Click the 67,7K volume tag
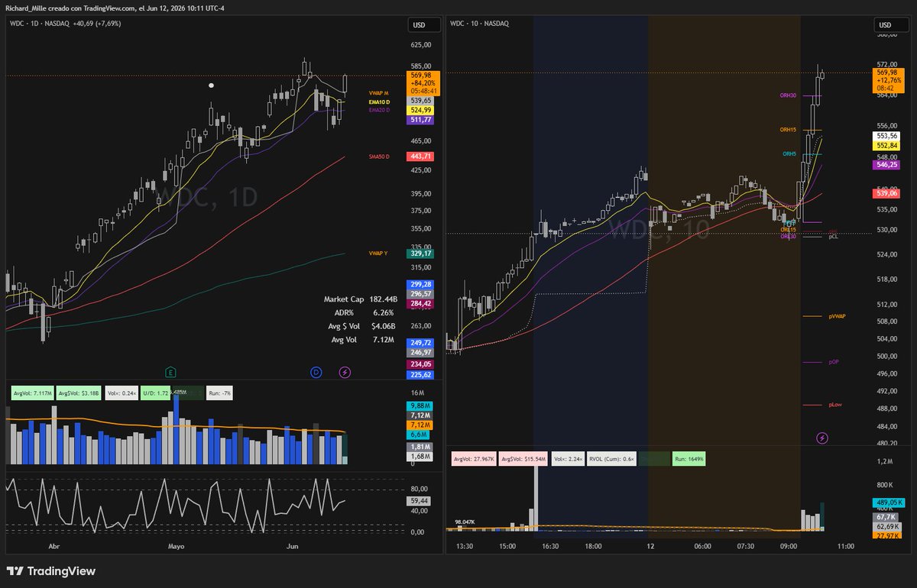Screen dimensions: 917x588 coord(886,517)
